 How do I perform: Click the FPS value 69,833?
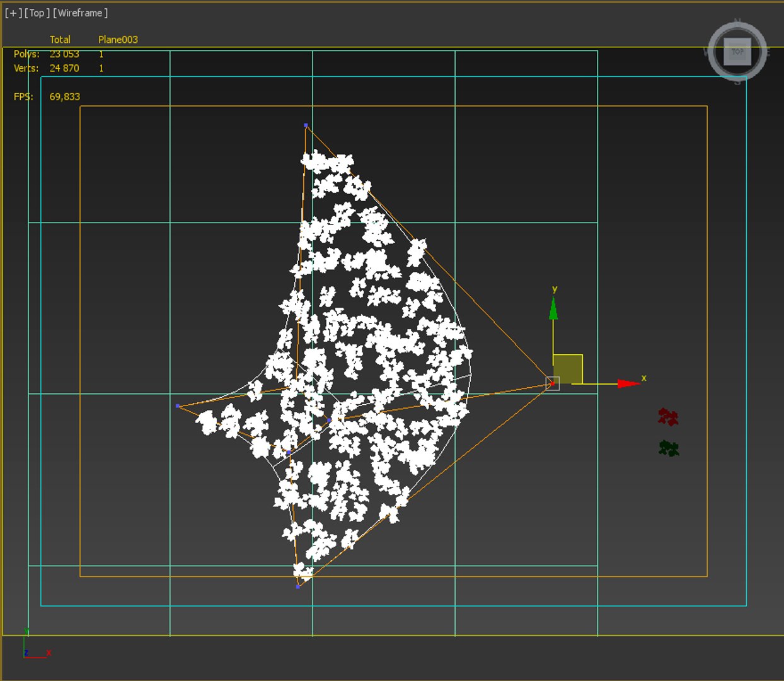65,96
